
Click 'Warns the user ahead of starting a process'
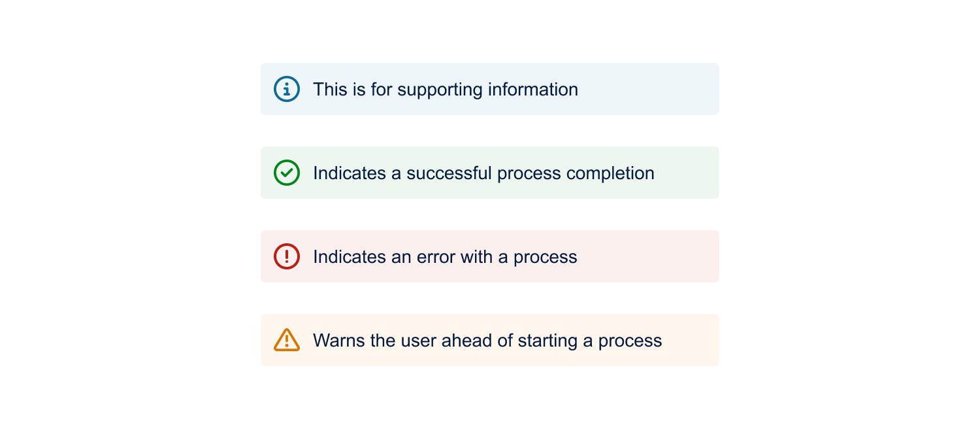tap(487, 340)
